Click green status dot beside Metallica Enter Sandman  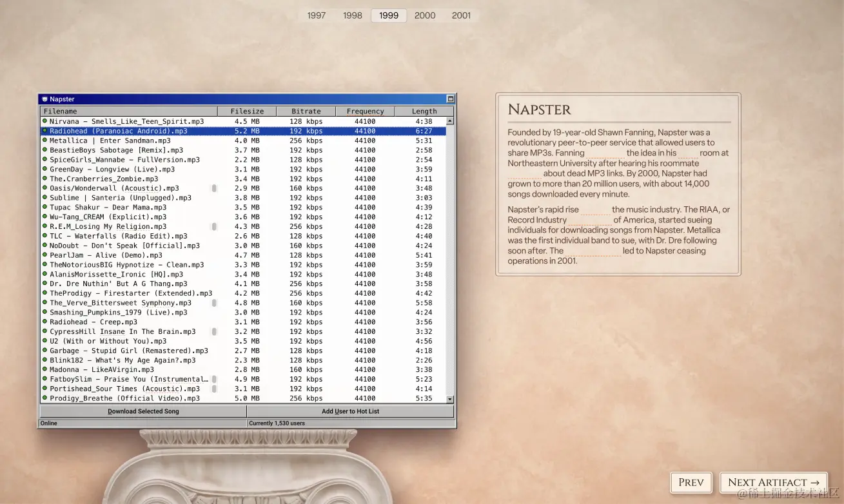pyautogui.click(x=45, y=141)
